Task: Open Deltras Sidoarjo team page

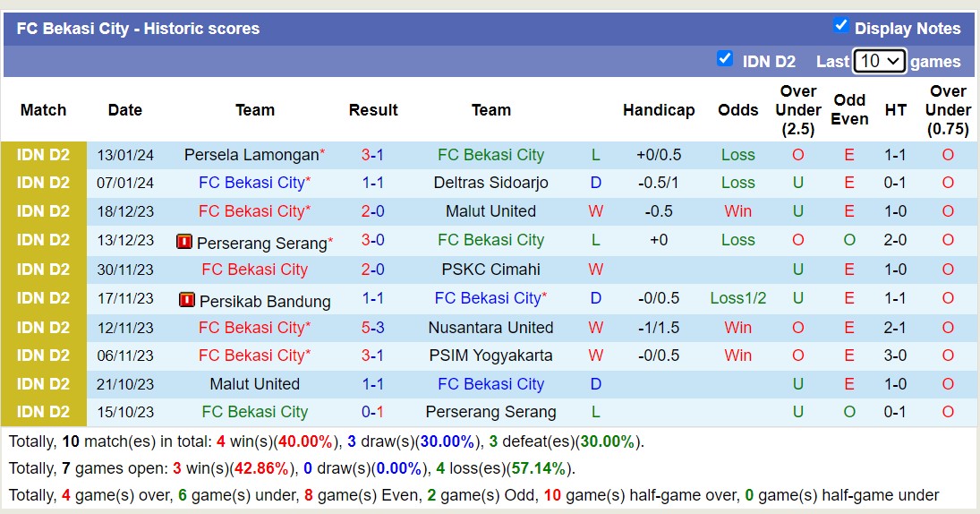Action: tap(490, 183)
